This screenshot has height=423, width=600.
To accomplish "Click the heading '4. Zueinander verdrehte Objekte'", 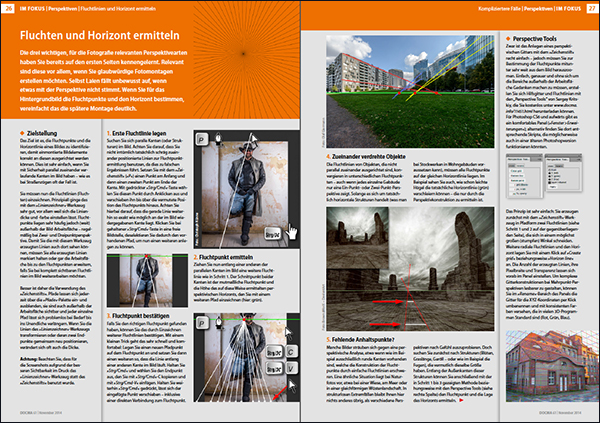I will pyautogui.click(x=365, y=157).
